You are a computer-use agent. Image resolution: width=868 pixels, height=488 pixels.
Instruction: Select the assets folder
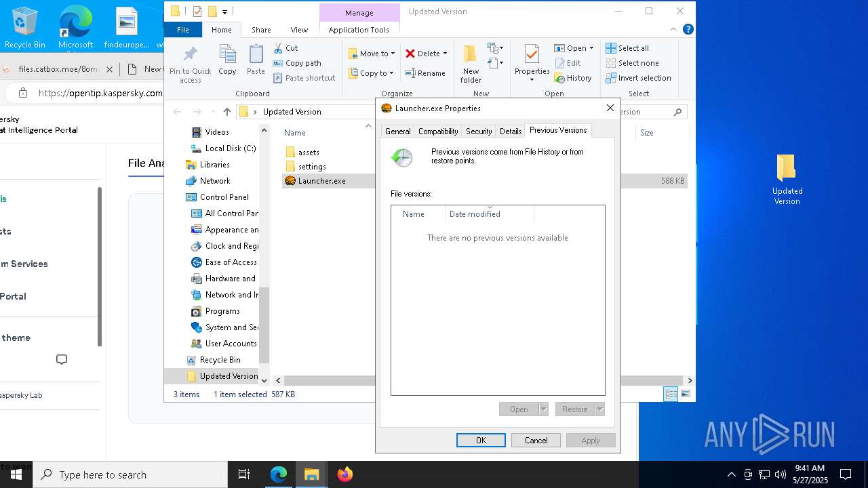pyautogui.click(x=309, y=152)
